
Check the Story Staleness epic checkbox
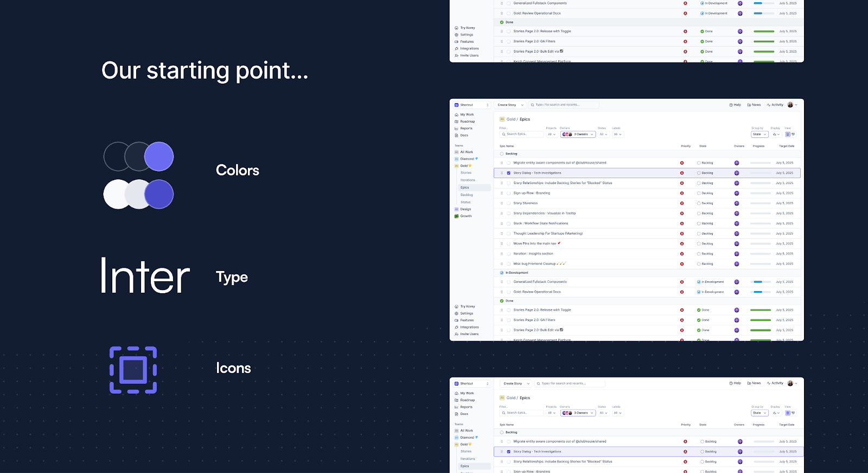(509, 203)
